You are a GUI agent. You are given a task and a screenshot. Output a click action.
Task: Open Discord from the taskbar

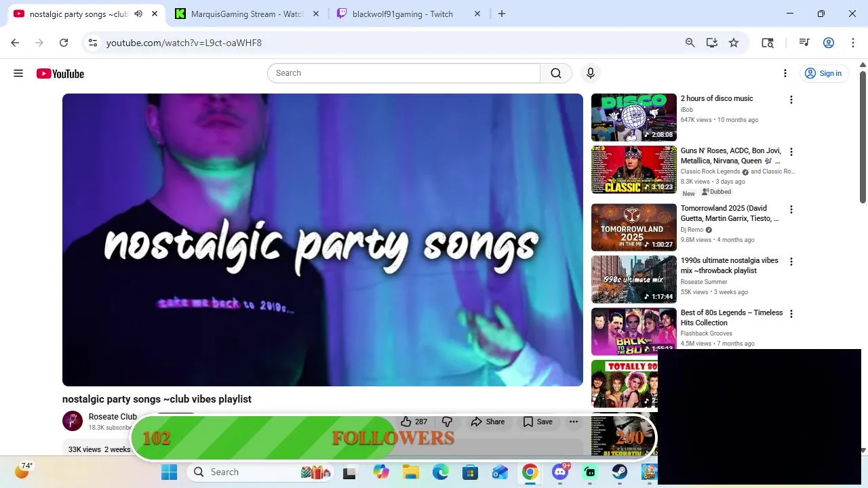[560, 472]
